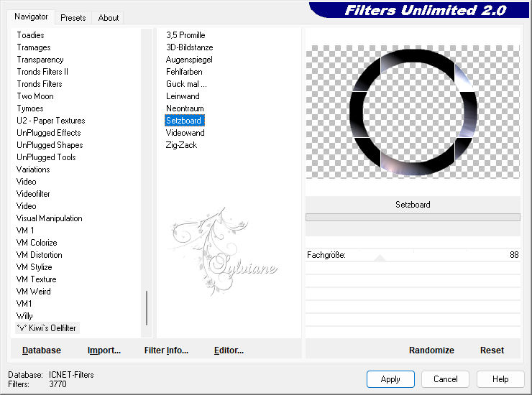This screenshot has width=532, height=395.
Task: Select U2 - Paper Textures category
Action: pyautogui.click(x=50, y=121)
